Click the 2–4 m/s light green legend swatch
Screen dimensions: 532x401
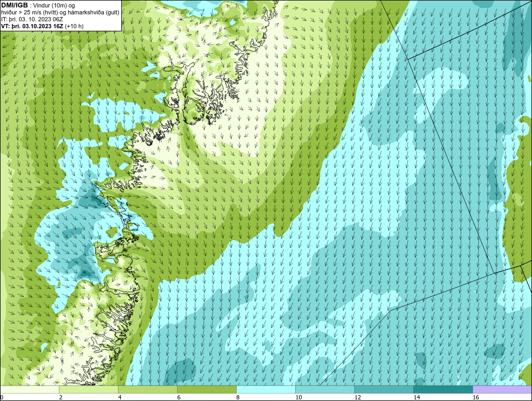(88, 389)
